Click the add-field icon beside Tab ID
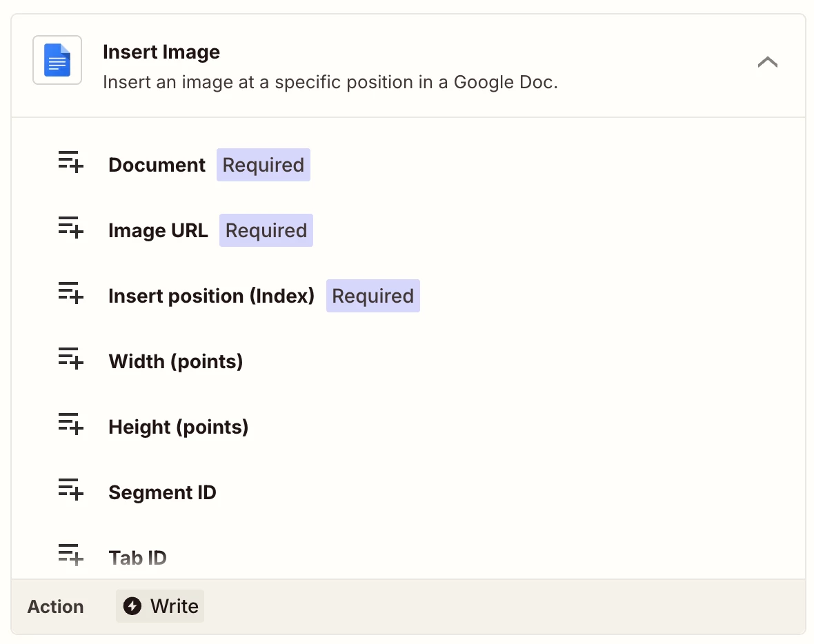 click(x=70, y=555)
